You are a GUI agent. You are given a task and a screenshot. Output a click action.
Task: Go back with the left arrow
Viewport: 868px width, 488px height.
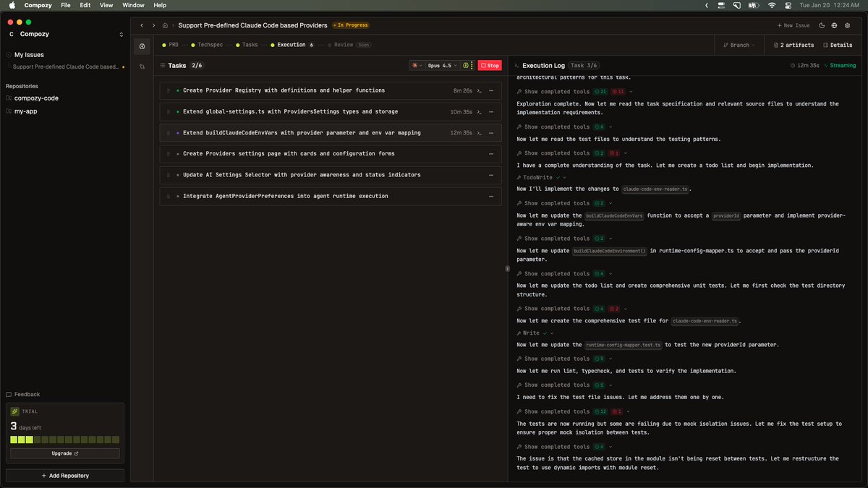(x=142, y=25)
